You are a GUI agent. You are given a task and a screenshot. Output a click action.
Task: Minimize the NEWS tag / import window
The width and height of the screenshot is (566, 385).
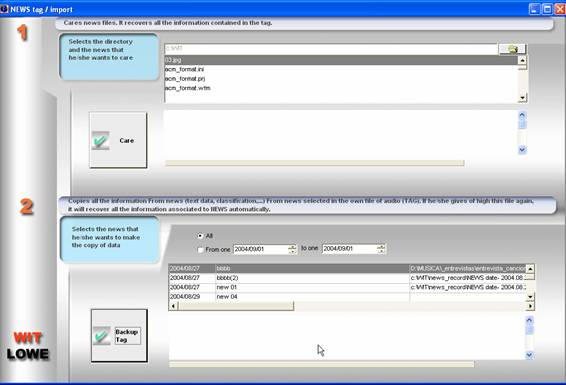coord(535,9)
